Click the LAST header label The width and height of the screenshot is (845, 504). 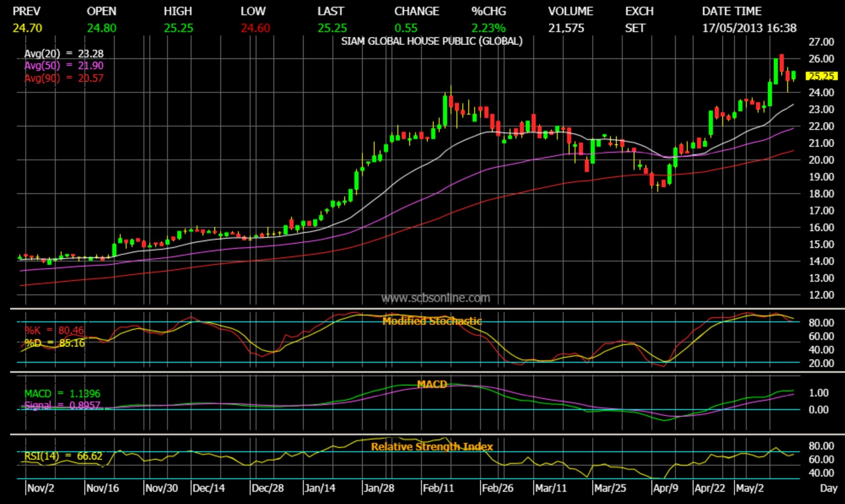[331, 11]
